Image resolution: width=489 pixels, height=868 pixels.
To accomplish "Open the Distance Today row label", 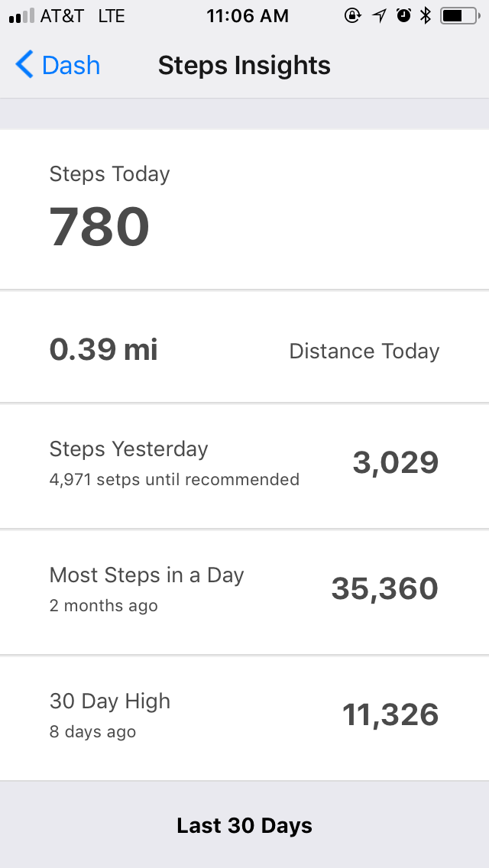I will 364,351.
